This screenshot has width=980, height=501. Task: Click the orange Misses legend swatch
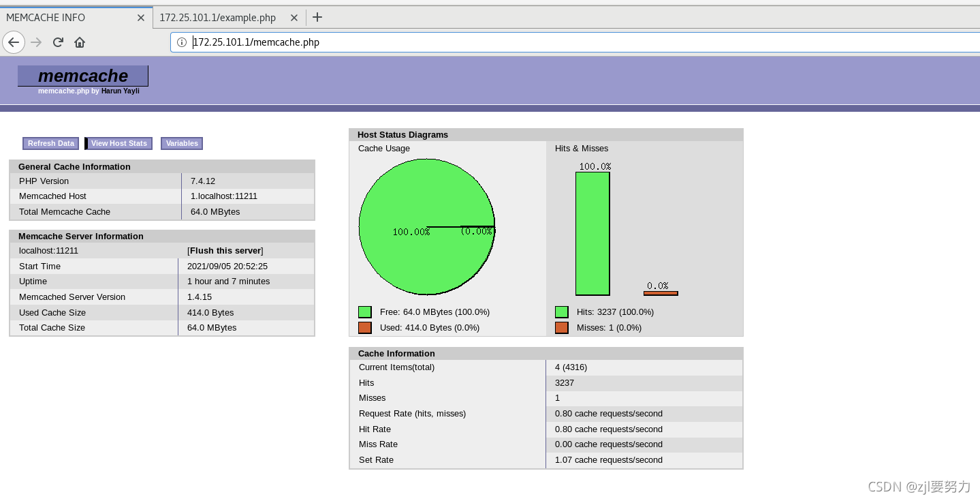[x=562, y=328]
